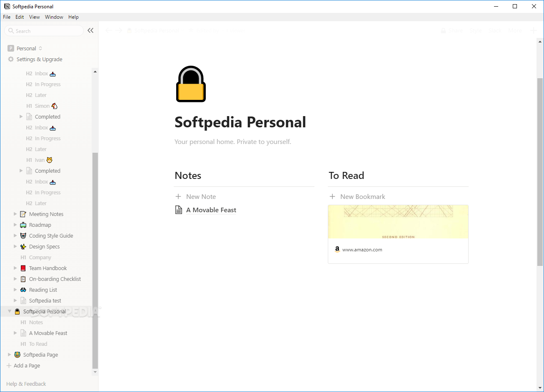The width and height of the screenshot is (544, 392).
Task: Create a New Note
Action: coord(196,196)
